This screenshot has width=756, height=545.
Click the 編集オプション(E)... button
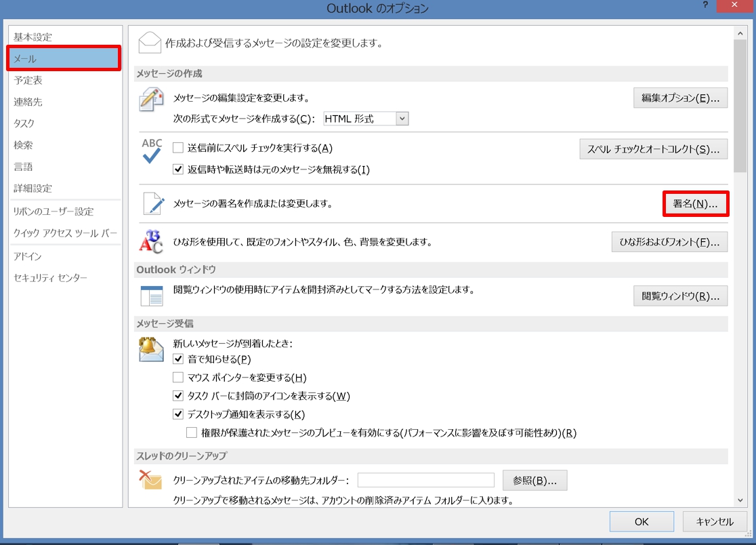coord(680,98)
